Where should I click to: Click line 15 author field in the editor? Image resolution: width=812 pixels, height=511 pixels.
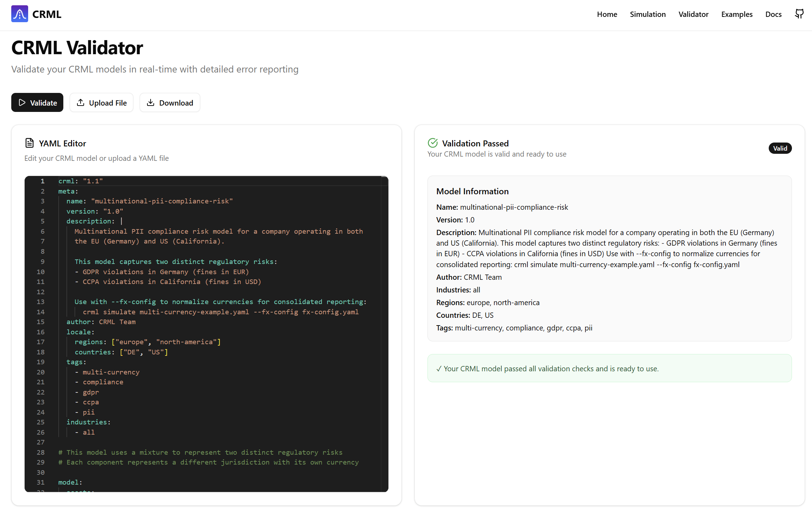(x=101, y=322)
